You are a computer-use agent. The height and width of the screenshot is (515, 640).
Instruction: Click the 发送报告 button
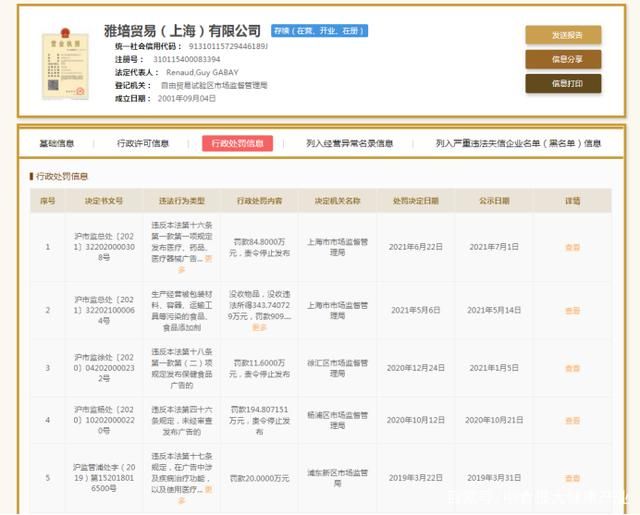point(563,35)
